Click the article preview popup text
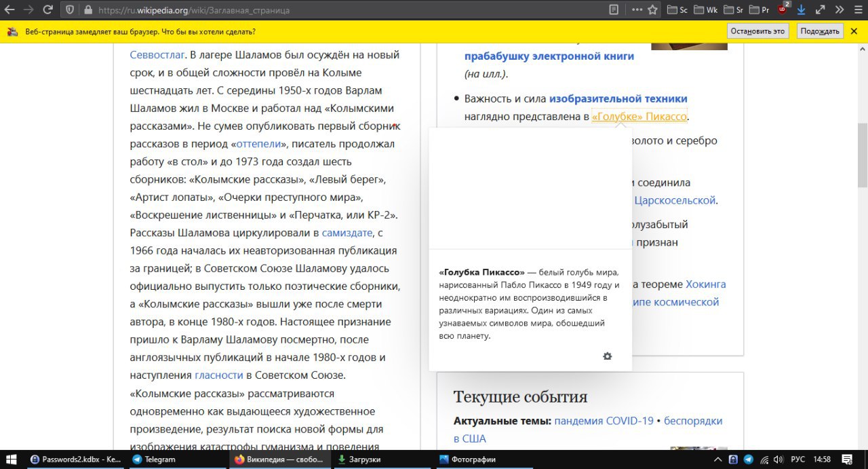The width and height of the screenshot is (868, 469). click(529, 303)
